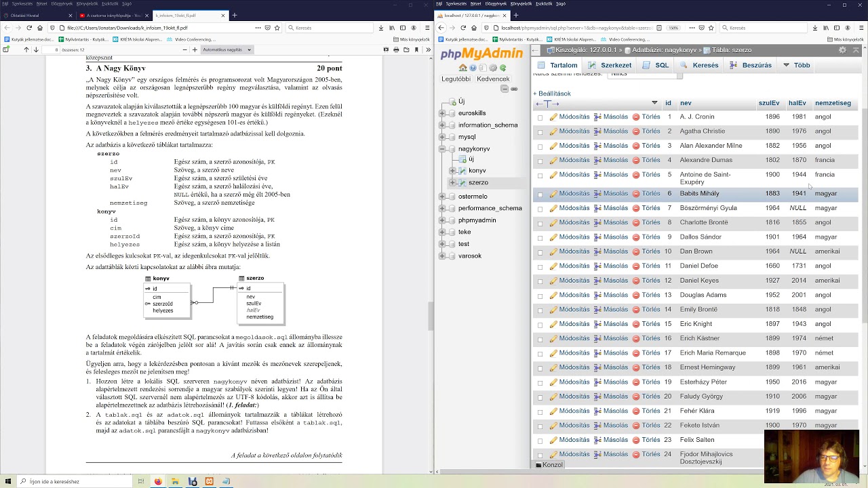Screen dimensions: 868x488
Task: Tick the checkbox for the A. J. Cronin row
Action: coord(540,117)
